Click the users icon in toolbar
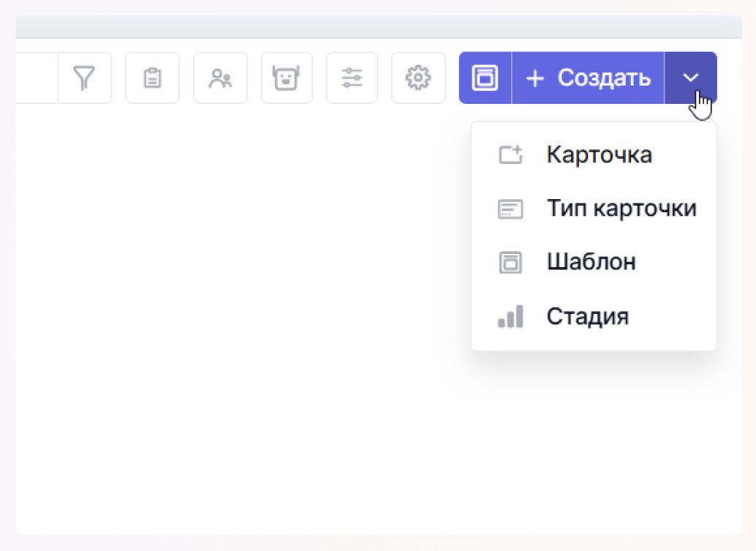This screenshot has height=551, width=756. tap(220, 78)
